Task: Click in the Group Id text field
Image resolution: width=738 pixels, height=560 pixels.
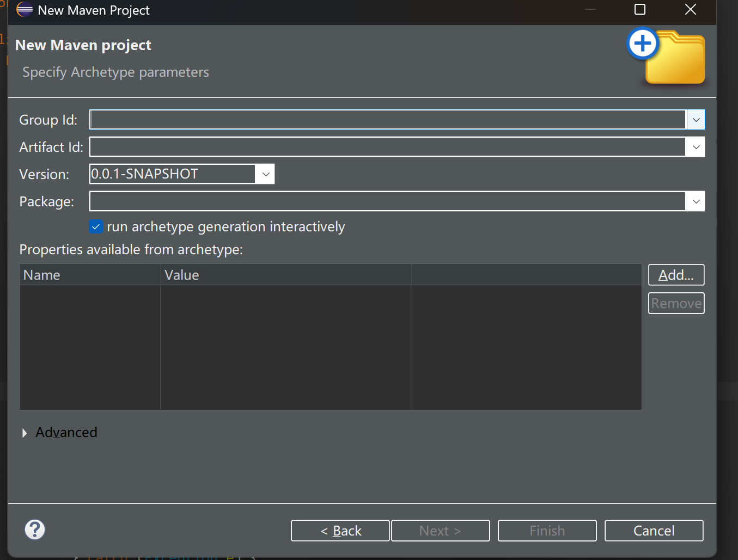Action: [387, 120]
